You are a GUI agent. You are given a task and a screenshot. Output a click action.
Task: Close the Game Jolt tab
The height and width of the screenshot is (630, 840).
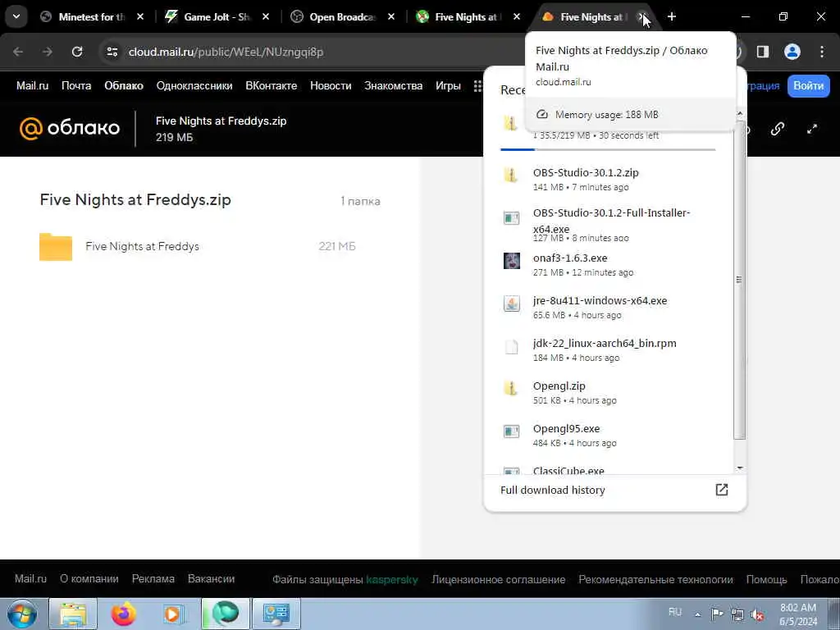coord(266,17)
